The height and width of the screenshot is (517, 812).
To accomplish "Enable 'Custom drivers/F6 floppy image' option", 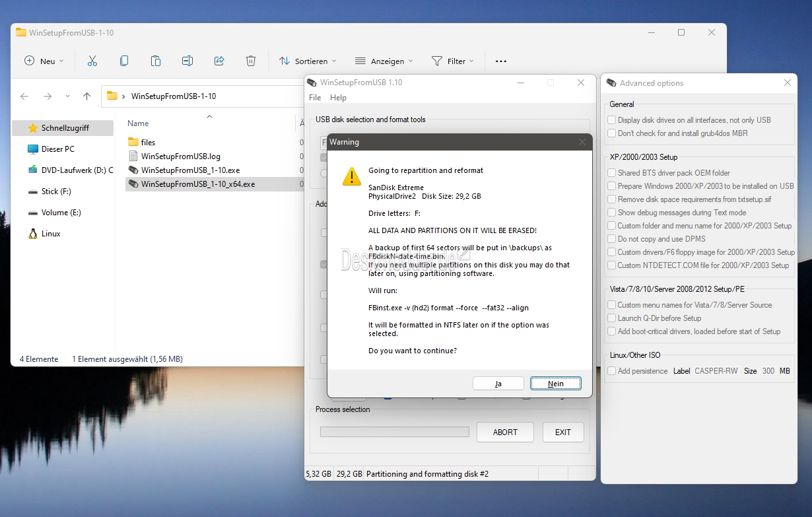I will [612, 252].
